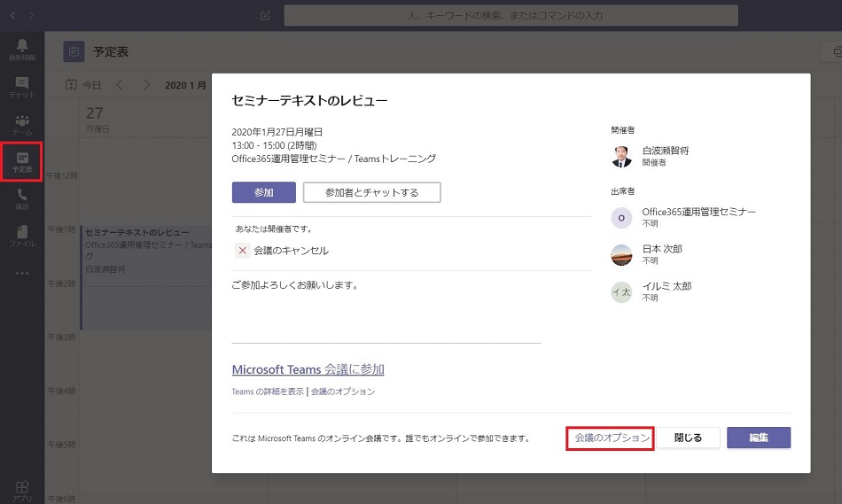Click the 会議のキャンセル text

(291, 251)
